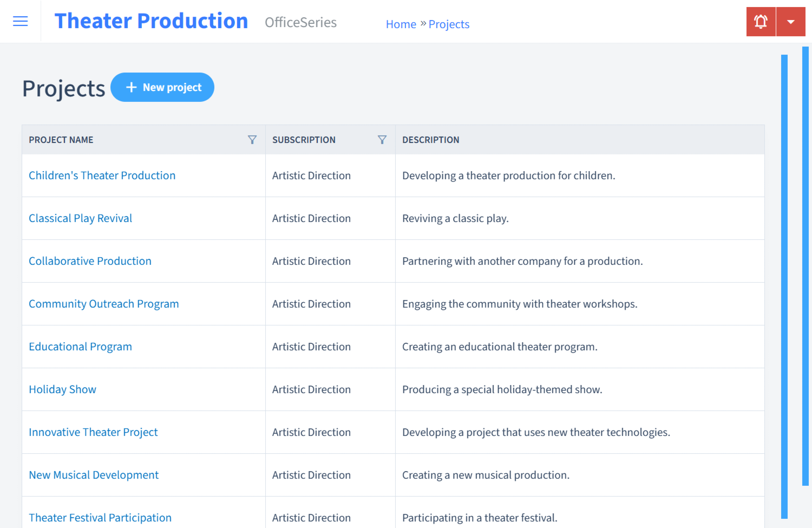812x528 pixels.
Task: Open the Community Outreach Program project
Action: (103, 304)
